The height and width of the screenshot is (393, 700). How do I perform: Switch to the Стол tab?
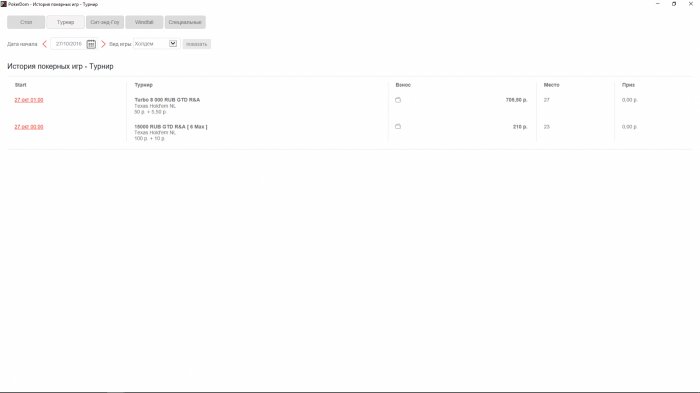[x=26, y=22]
